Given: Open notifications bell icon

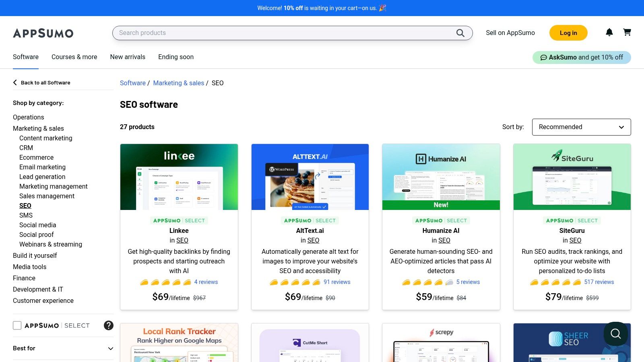Looking at the screenshot, I should point(609,33).
